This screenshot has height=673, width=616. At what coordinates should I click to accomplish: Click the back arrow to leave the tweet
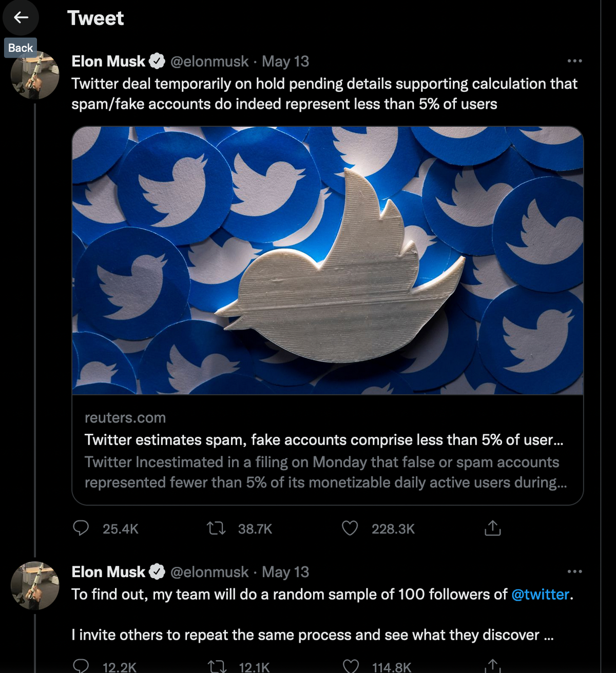pyautogui.click(x=21, y=17)
